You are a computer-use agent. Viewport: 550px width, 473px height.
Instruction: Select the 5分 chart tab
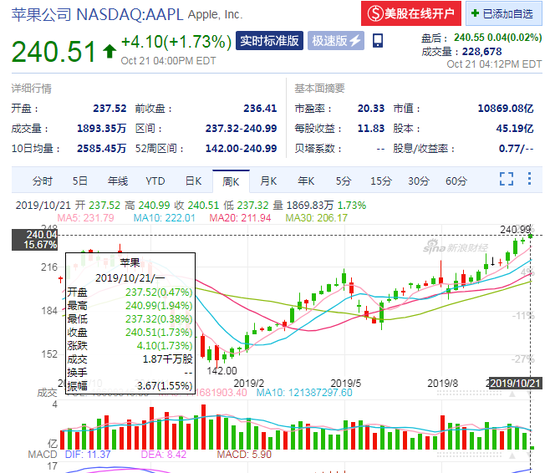coord(343,181)
